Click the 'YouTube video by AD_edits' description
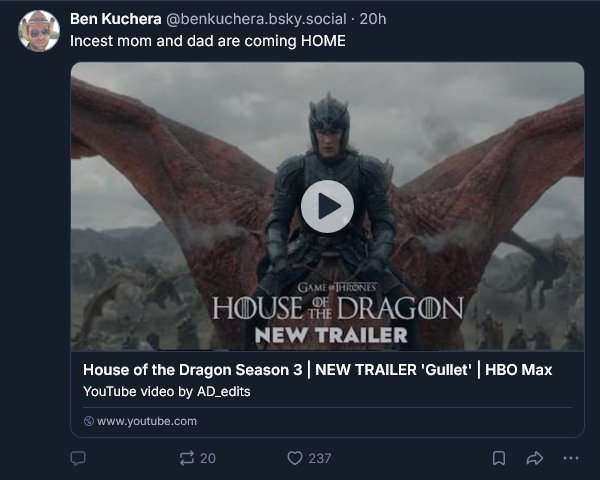 pyautogui.click(x=166, y=391)
